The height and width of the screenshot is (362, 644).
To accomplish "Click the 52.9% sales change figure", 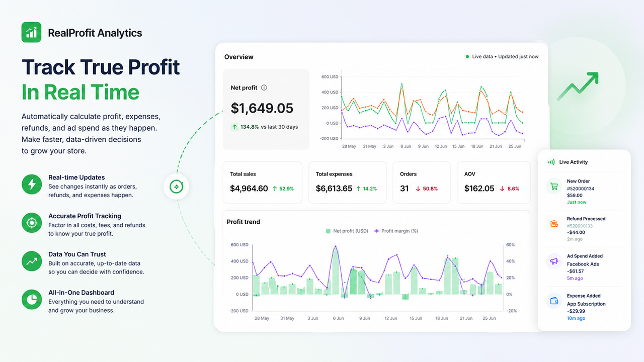I will (287, 189).
